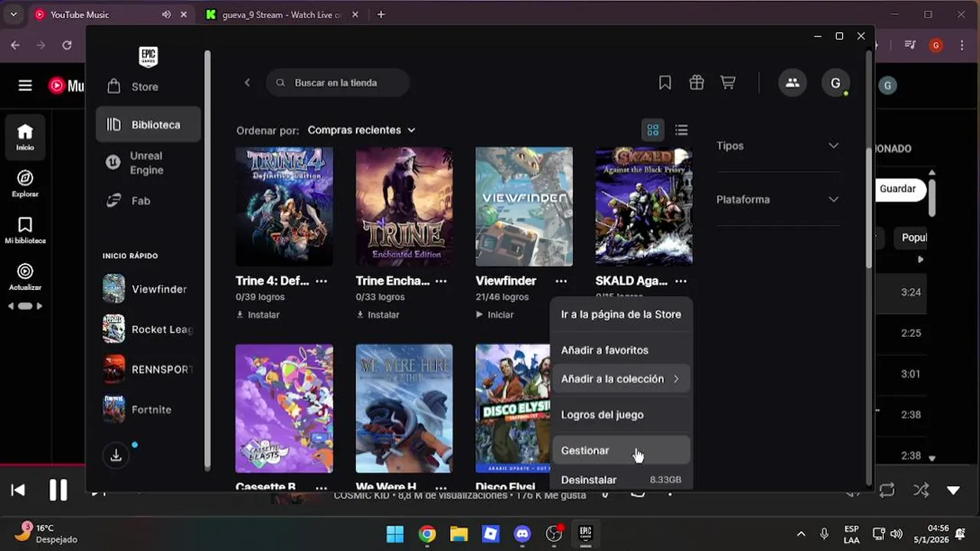Launch Rocket League from Inicio rápido
Image resolution: width=980 pixels, height=551 pixels.
click(x=146, y=329)
